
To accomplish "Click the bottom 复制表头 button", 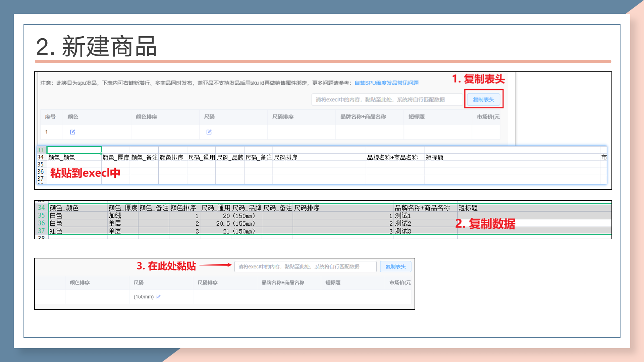I will pos(395,266).
